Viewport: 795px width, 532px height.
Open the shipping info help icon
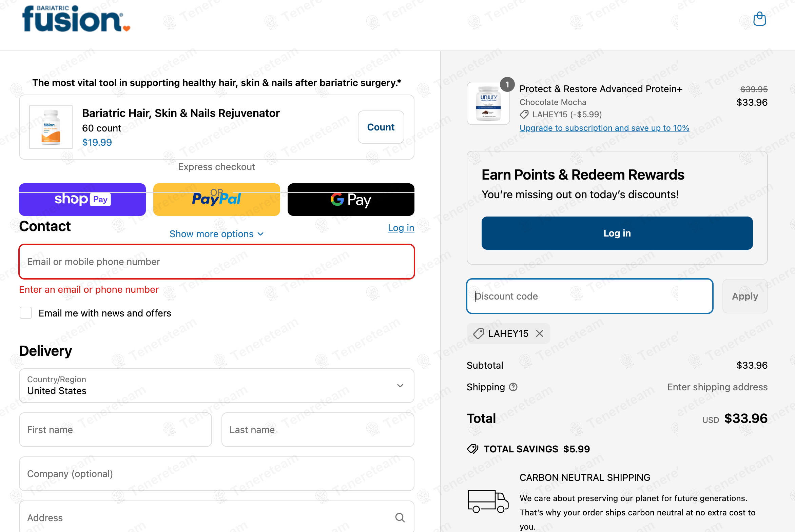pyautogui.click(x=513, y=387)
